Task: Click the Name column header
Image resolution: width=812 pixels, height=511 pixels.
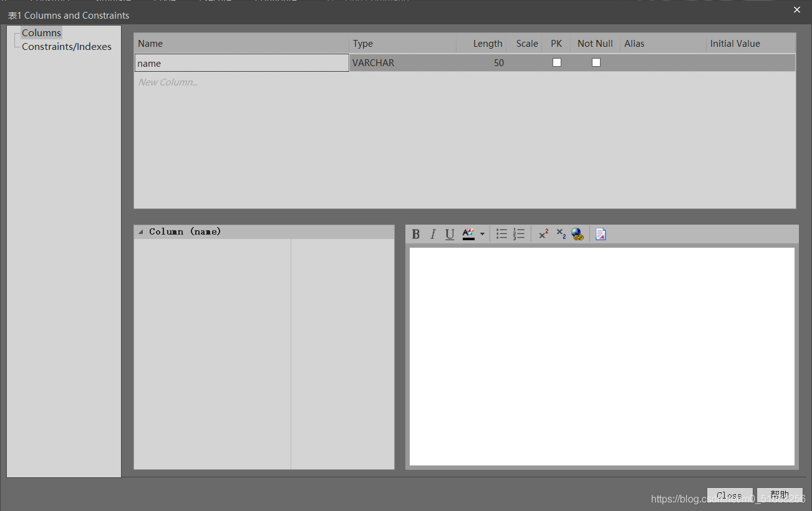Action: tap(241, 44)
